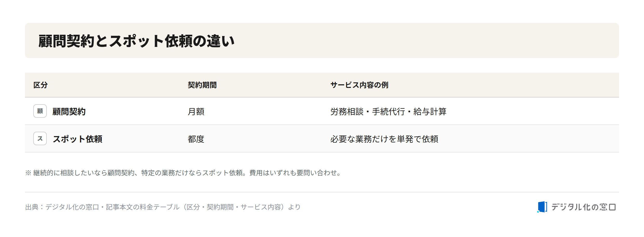Click the horizontal divider above the source

click(322, 192)
